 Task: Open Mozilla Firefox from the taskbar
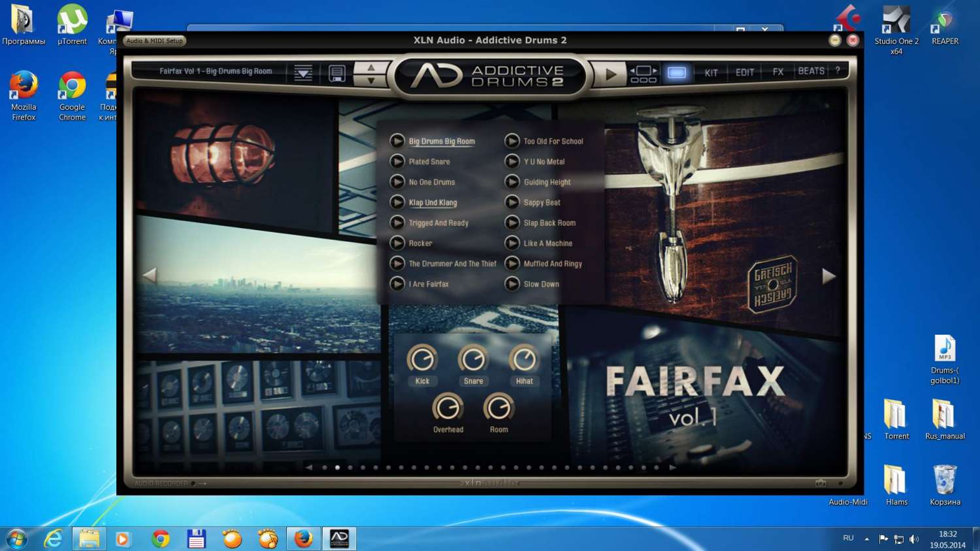click(x=302, y=539)
